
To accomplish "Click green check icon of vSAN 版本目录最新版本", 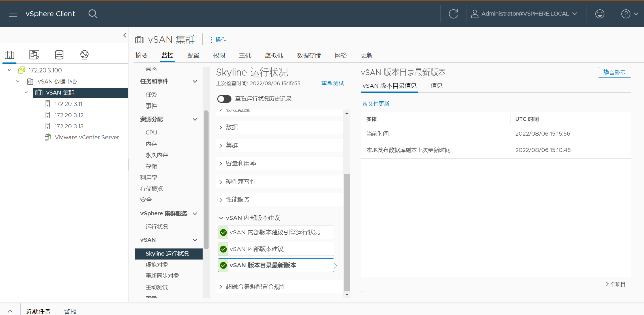I will coord(223,265).
